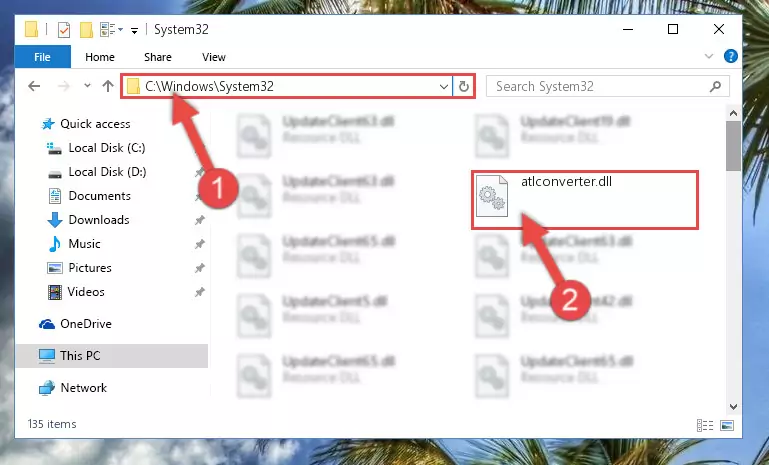Go up one folder level arrow
The height and width of the screenshot is (465, 769).
108,86
